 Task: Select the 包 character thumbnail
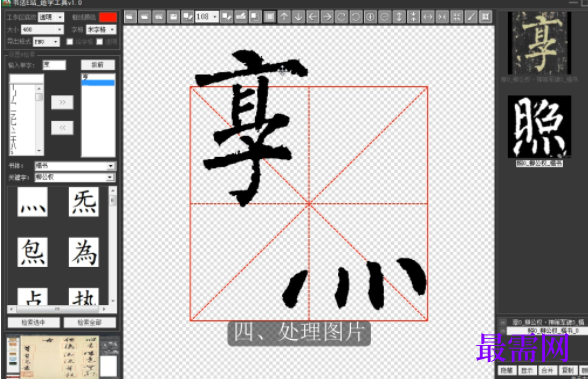pos(33,252)
